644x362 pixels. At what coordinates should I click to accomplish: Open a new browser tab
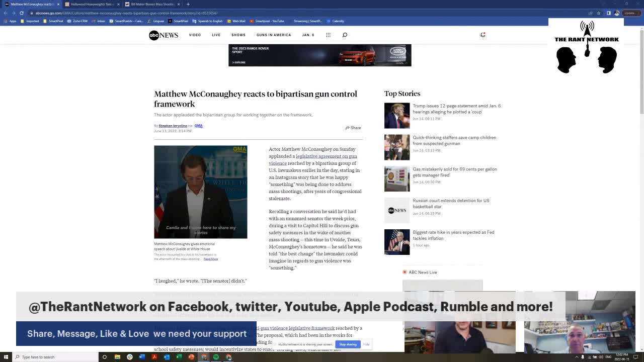188,4
